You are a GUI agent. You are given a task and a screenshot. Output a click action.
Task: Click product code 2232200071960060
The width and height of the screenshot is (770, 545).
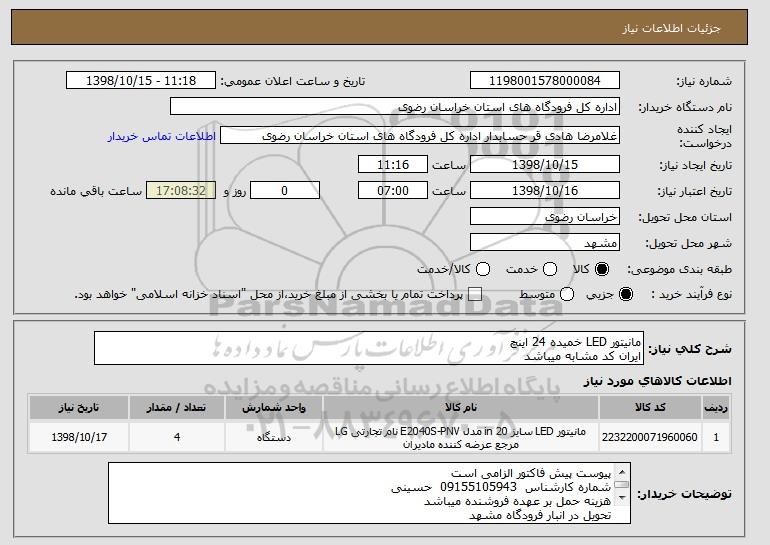point(650,437)
